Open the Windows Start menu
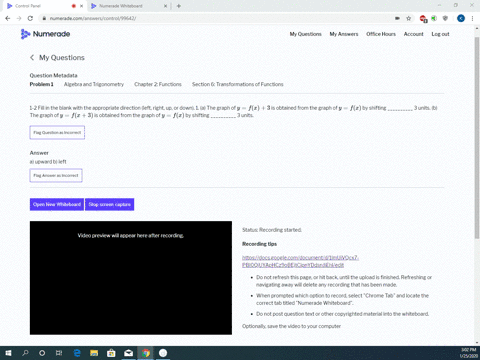This screenshot has height=360, width=480. (8, 353)
